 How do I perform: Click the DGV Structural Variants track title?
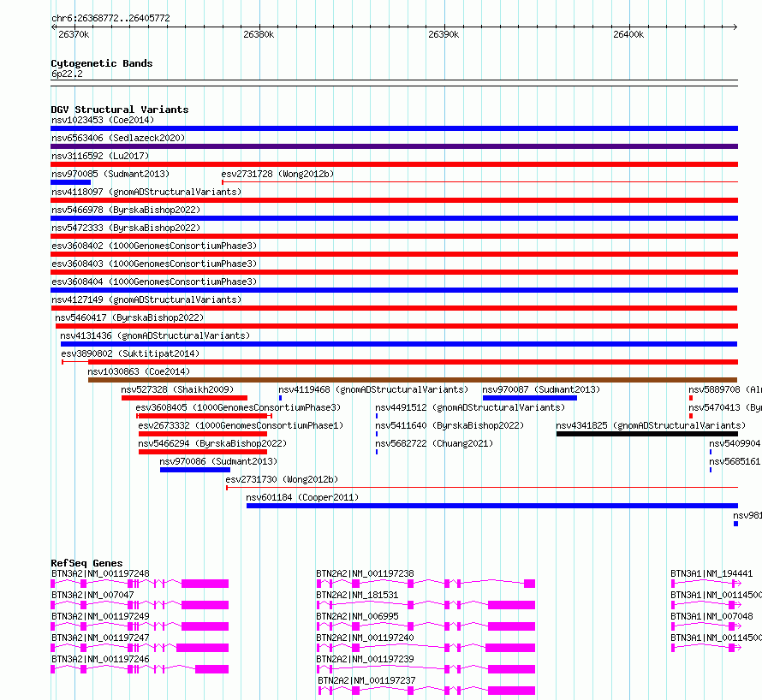coord(120,110)
